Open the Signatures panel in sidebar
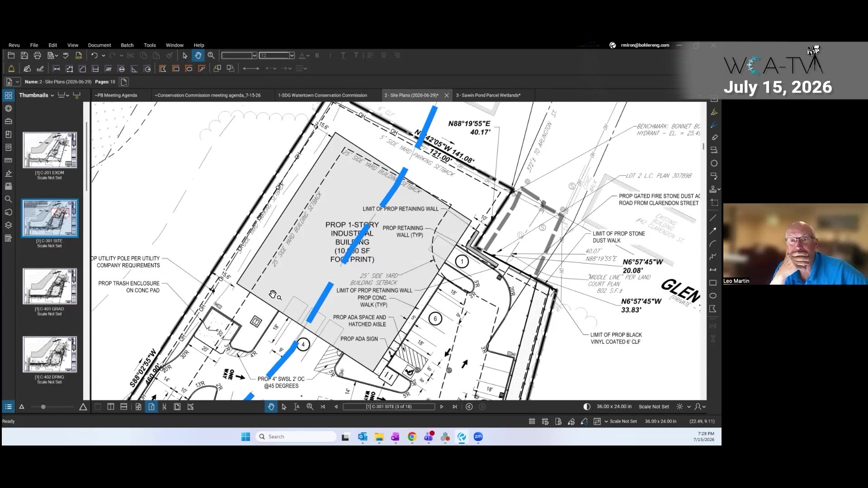Viewport: 868px width, 488px height. (x=8, y=174)
